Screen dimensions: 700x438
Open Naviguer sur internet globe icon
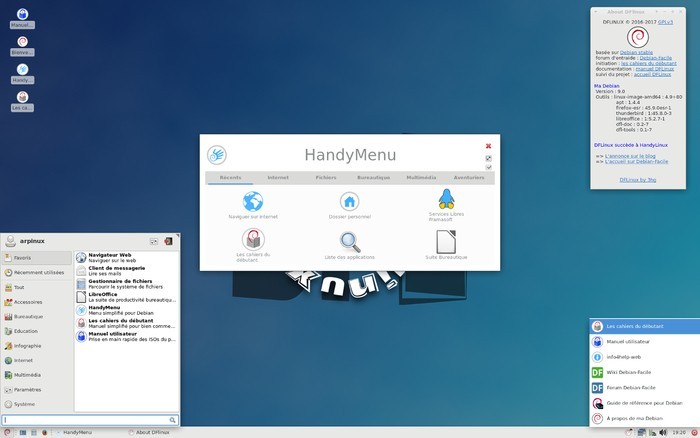253,201
